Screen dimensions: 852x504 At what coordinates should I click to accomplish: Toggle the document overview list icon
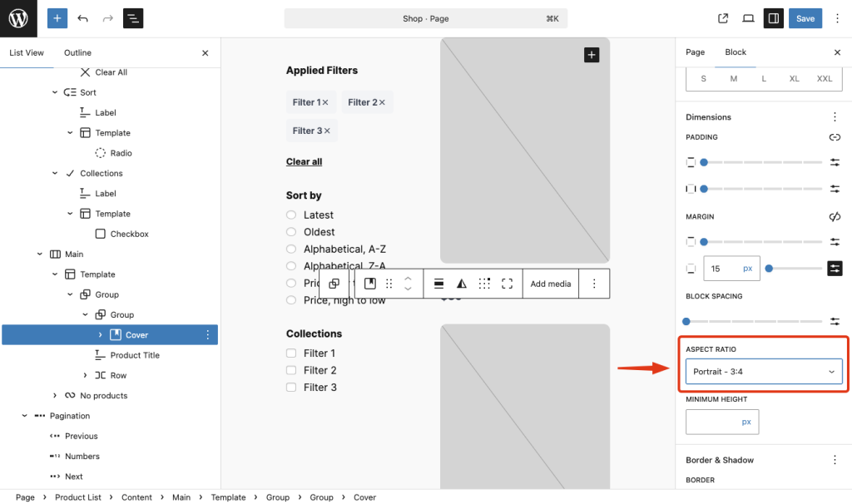133,18
